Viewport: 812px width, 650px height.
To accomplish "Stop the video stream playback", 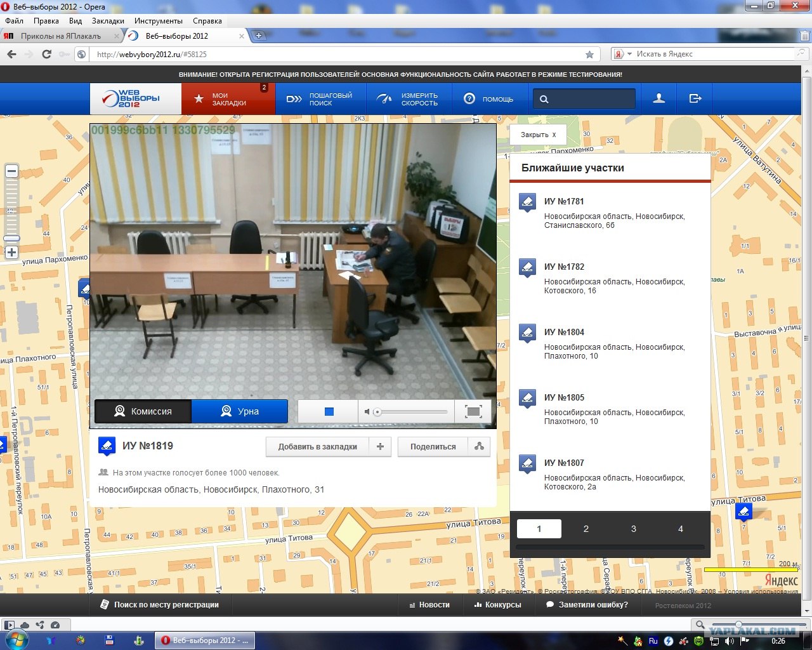I will (x=329, y=411).
